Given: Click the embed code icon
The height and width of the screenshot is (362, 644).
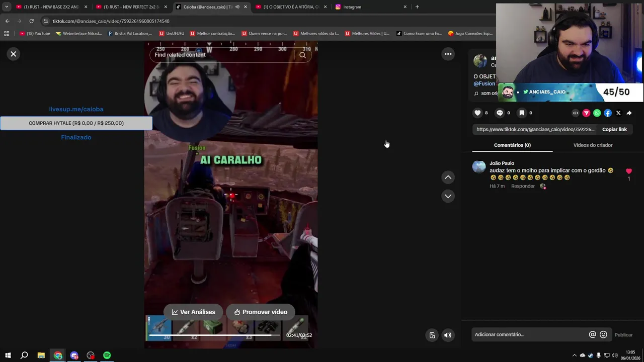Looking at the screenshot, I should point(576,113).
